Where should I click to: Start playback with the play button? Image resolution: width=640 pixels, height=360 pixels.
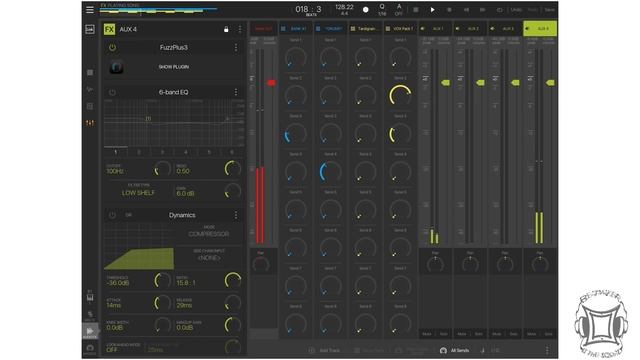432,9
